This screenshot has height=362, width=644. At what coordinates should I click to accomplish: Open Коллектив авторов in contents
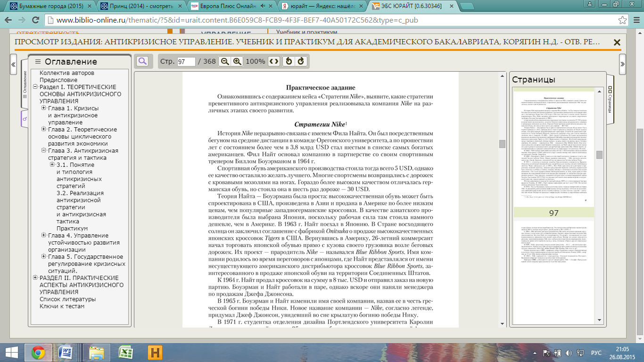[67, 73]
